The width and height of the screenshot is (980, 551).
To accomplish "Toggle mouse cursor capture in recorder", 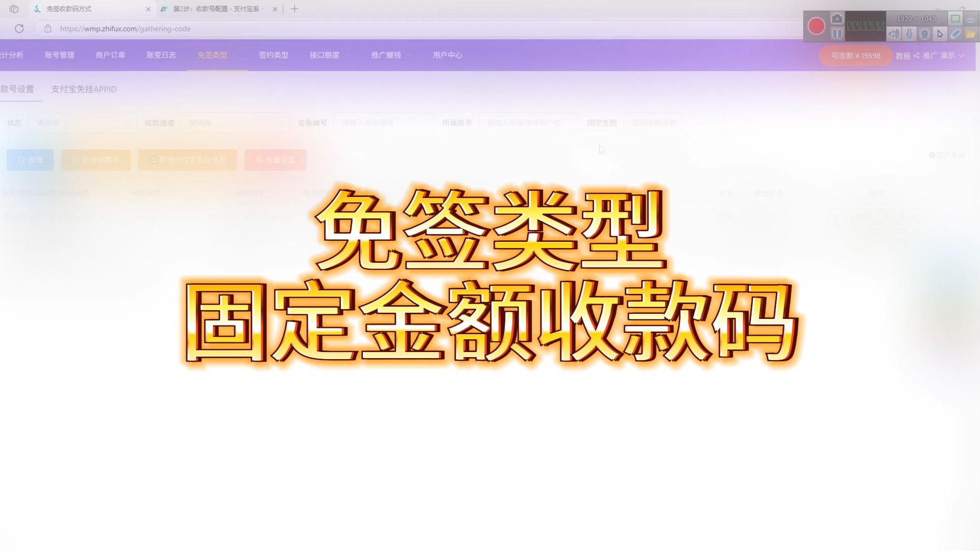I will point(940,34).
